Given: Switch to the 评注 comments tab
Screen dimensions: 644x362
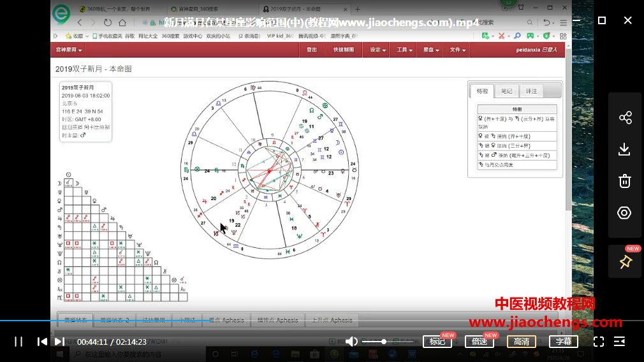Looking at the screenshot, I should (532, 91).
